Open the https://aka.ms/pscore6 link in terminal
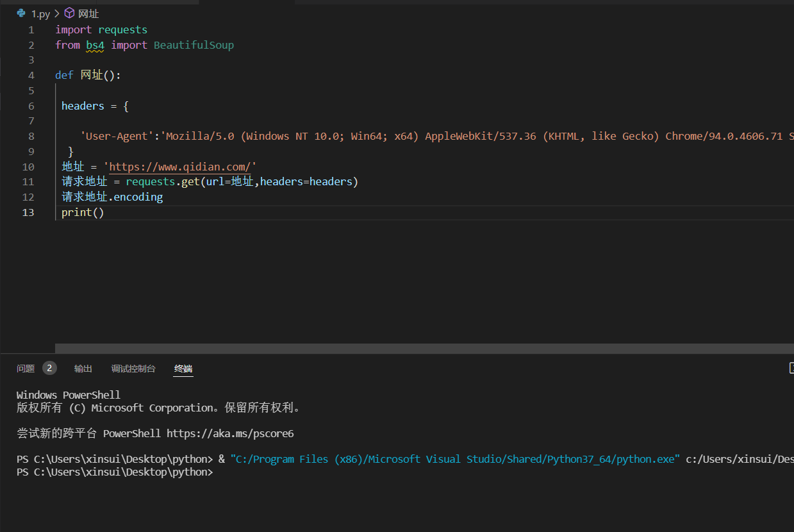The height and width of the screenshot is (532, 794). (x=230, y=433)
